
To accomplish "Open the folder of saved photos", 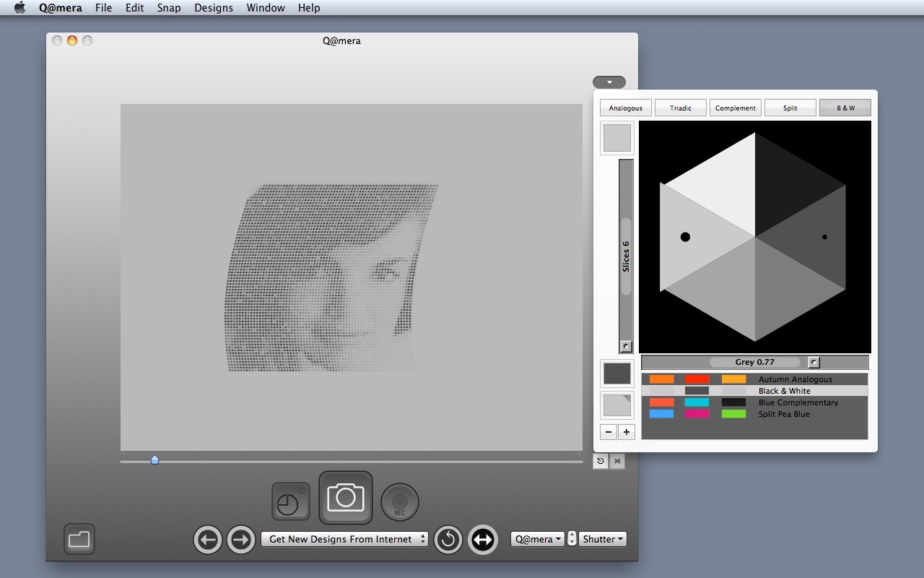I will click(x=79, y=539).
